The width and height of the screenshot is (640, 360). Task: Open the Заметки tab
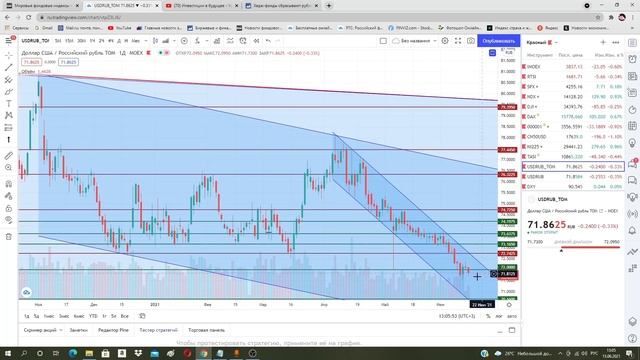pyautogui.click(x=78, y=330)
